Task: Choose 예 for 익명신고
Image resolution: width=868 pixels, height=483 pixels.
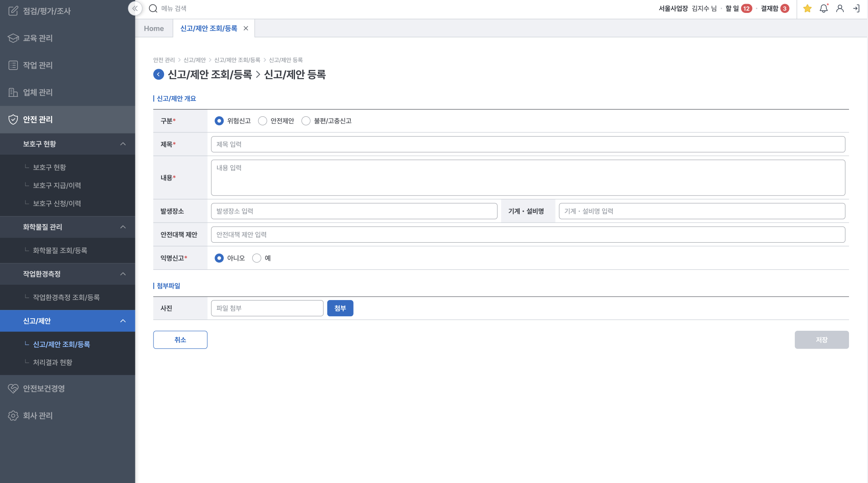Action: [x=257, y=258]
